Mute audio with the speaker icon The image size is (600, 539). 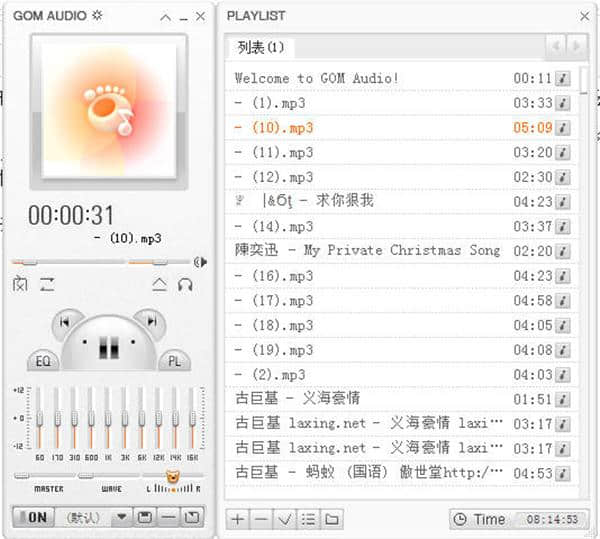[x=200, y=262]
